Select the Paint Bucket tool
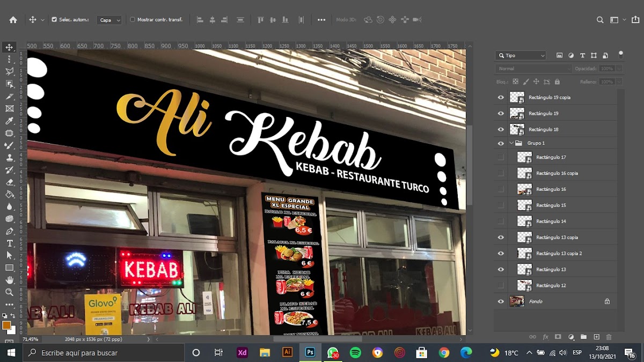Image resolution: width=644 pixels, height=362 pixels. pos(9,195)
